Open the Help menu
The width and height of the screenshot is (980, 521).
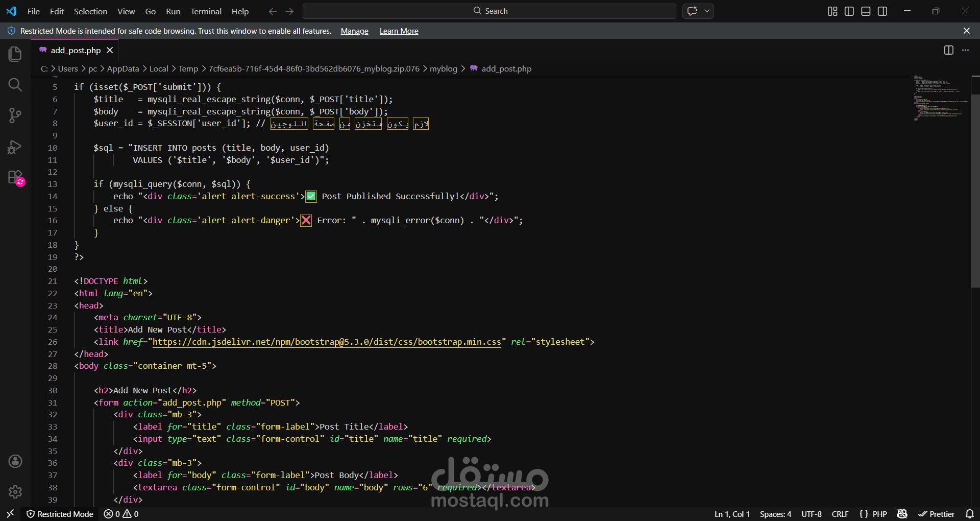tap(240, 11)
